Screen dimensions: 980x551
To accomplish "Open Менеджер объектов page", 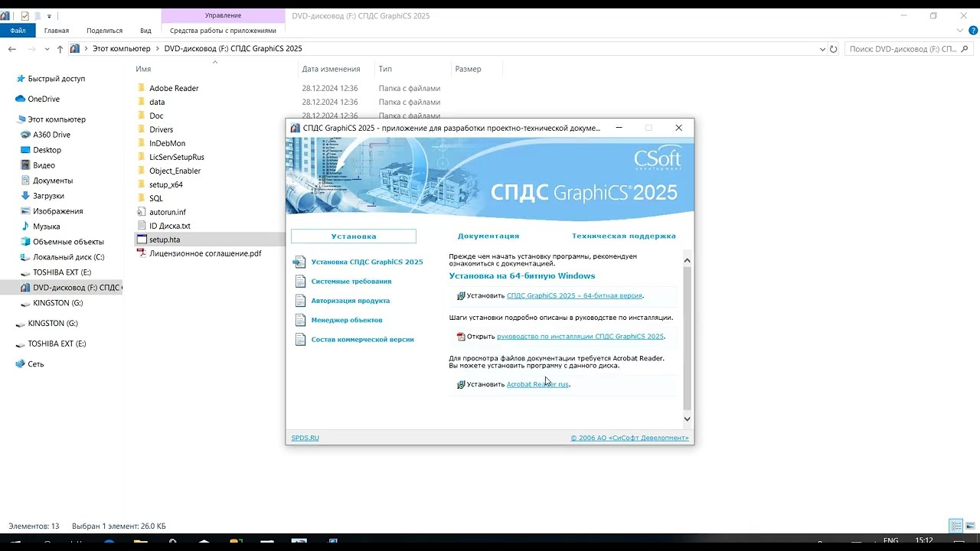I will click(x=347, y=320).
